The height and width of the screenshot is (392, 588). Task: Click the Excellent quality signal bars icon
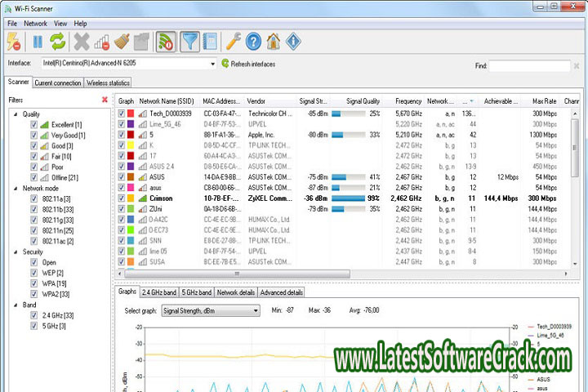tap(44, 124)
